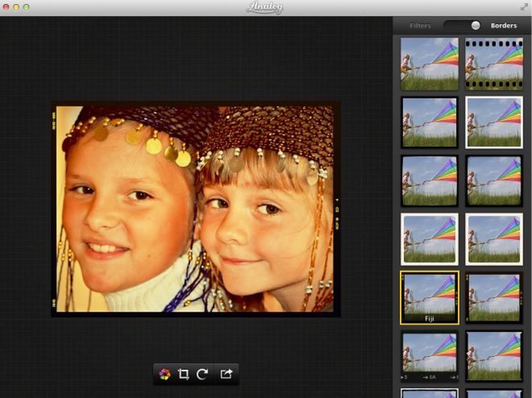This screenshot has width=532, height=398.
Task: Select the film strip border labeled 5A
Action: click(430, 355)
